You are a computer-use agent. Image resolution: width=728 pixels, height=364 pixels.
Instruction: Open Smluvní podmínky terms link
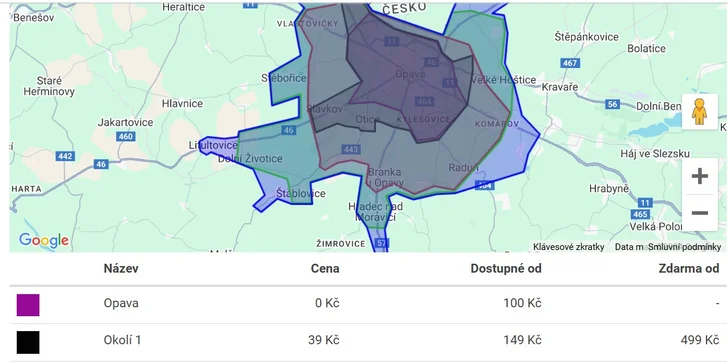tap(684, 247)
